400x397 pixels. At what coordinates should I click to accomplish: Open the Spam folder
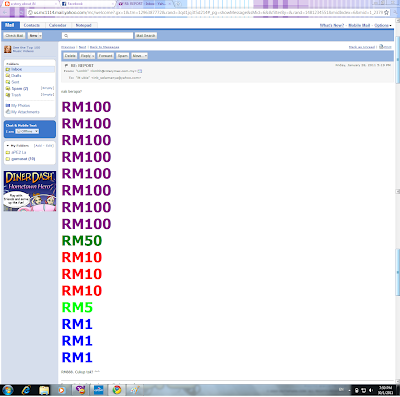[19, 89]
